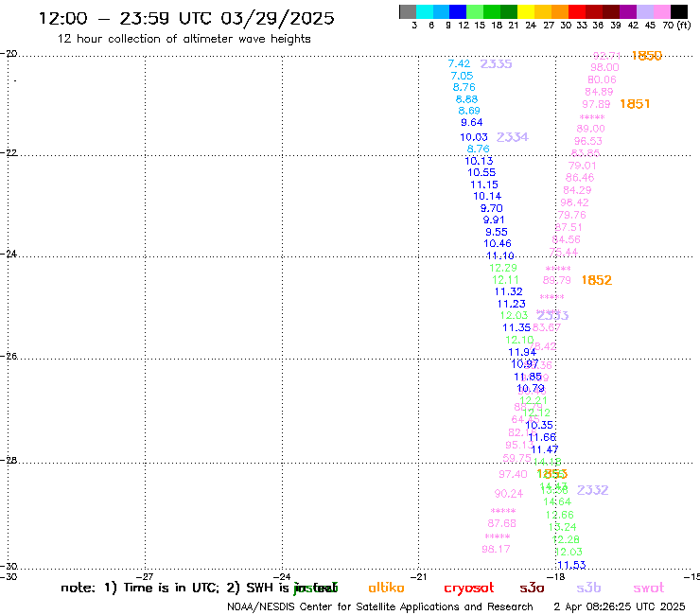
Task: Click the 'swot' satellite legend label
Action: pos(649,588)
